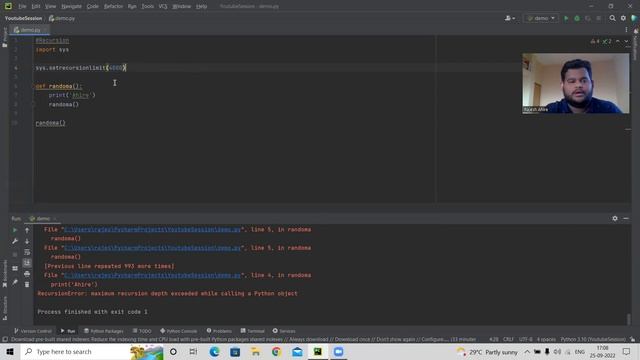Open the editor tab options three-dot menu
The height and width of the screenshot is (360, 640).
[626, 30]
